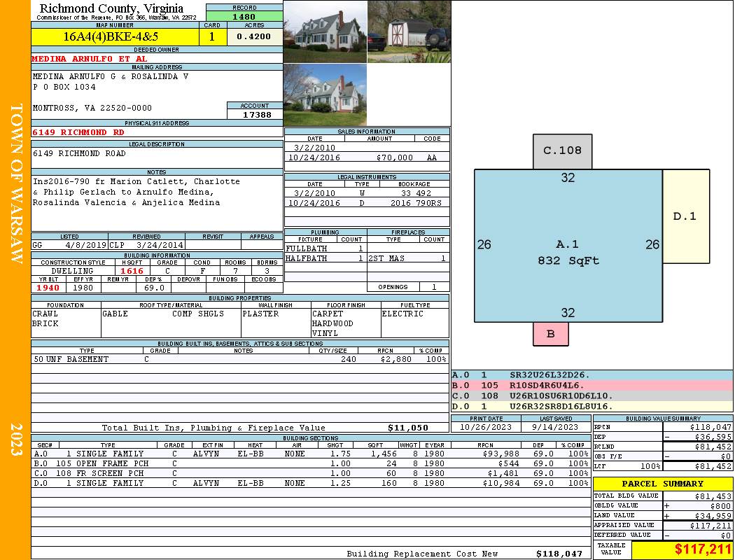The image size is (735, 560).
Task: Click the green record number 1480 field
Action: 244,17
